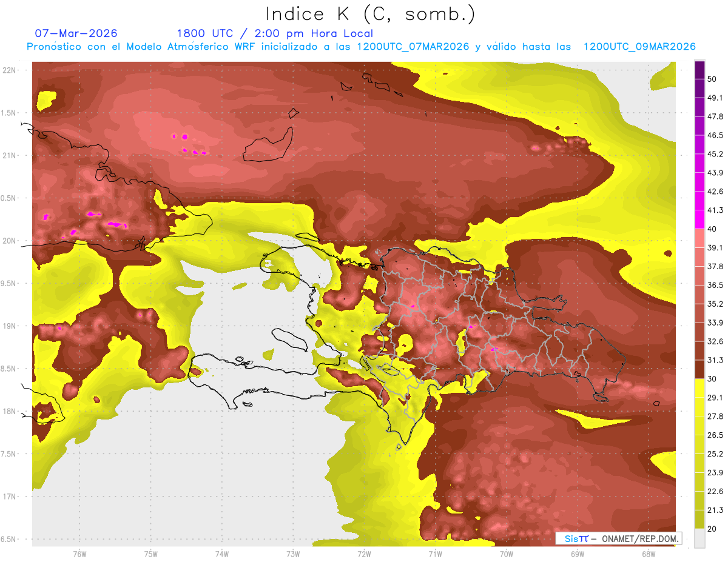Pick the dark brown legend band between 30 and 31.3
Viewport: 728px width, 562px height.
(x=699, y=369)
